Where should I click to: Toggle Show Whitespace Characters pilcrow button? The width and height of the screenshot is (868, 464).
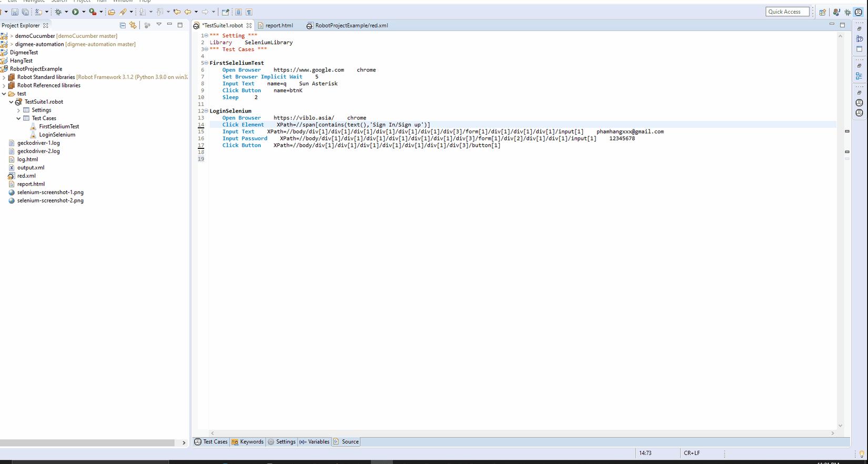point(249,12)
